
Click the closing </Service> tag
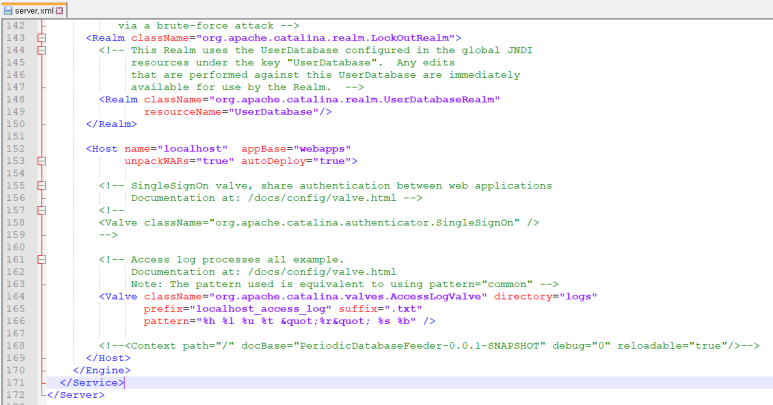[x=92, y=383]
